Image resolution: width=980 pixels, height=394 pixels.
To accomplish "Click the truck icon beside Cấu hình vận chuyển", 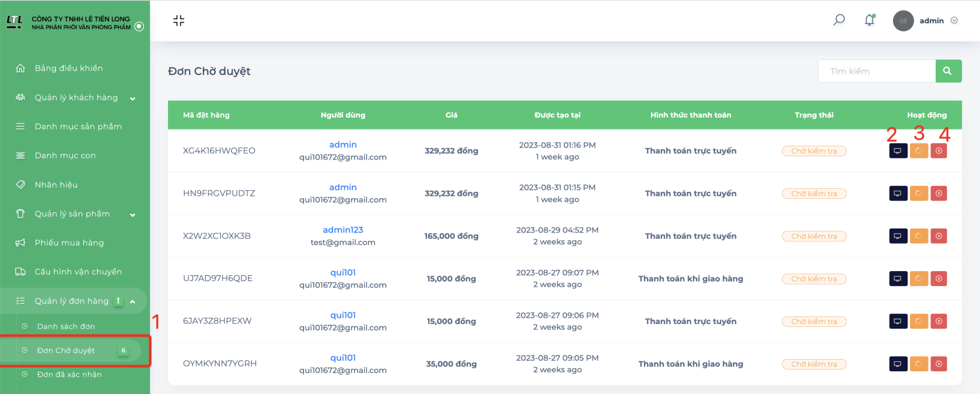I will (20, 272).
